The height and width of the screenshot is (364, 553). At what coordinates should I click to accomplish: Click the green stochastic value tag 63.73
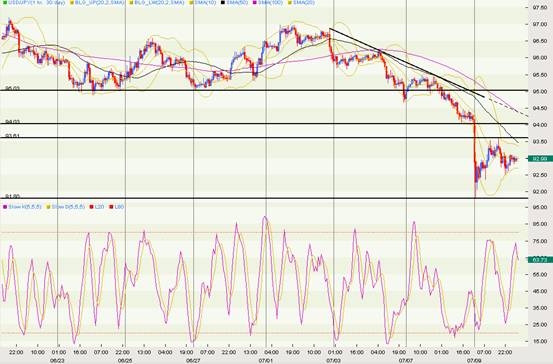(x=540, y=260)
